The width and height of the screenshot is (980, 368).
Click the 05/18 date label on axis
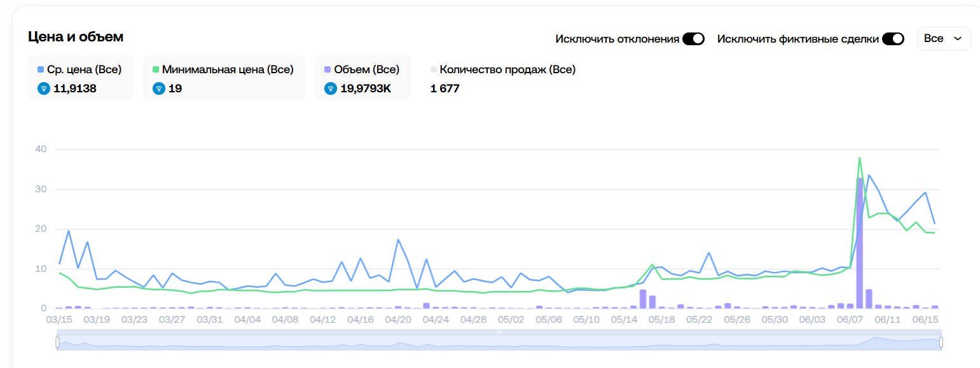pyautogui.click(x=661, y=319)
